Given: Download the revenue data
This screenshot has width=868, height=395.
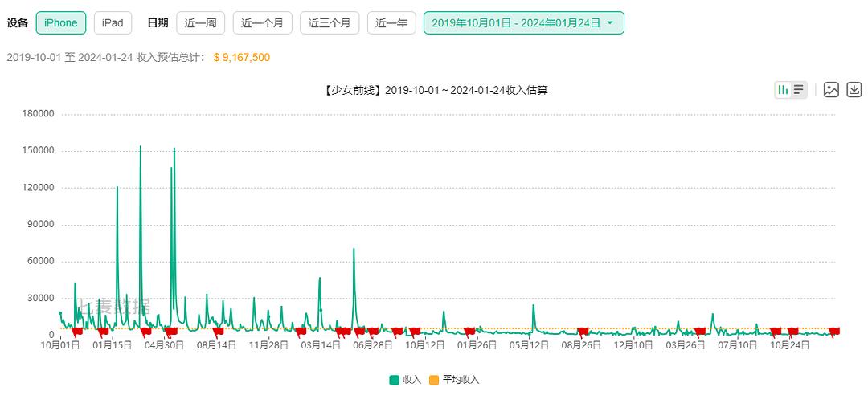Looking at the screenshot, I should click(854, 90).
